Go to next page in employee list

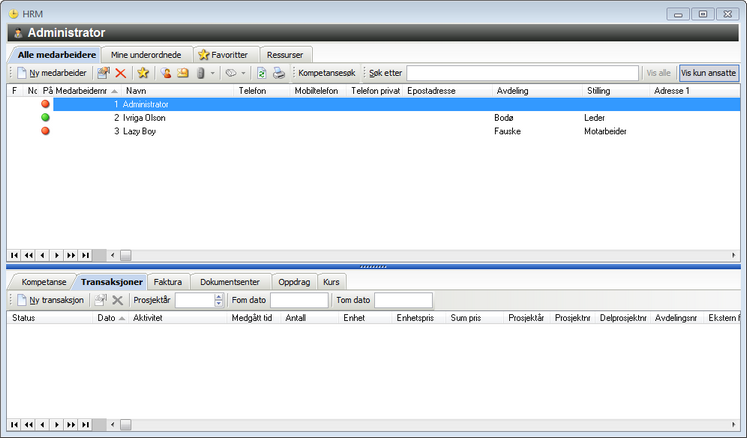pyautogui.click(x=71, y=255)
